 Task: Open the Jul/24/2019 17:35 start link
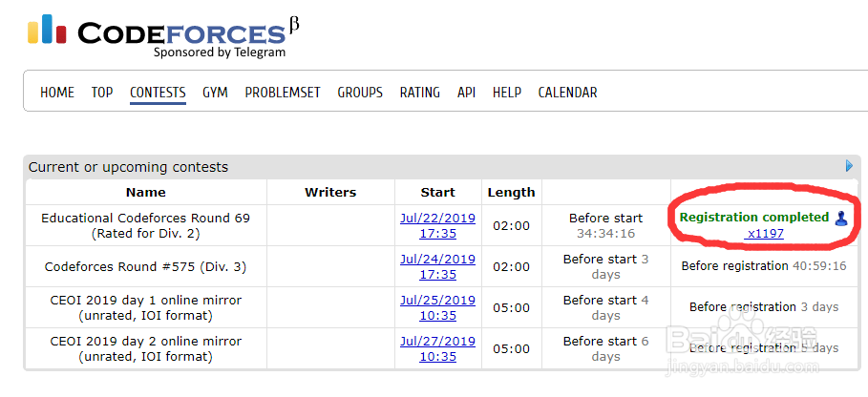pyautogui.click(x=437, y=266)
